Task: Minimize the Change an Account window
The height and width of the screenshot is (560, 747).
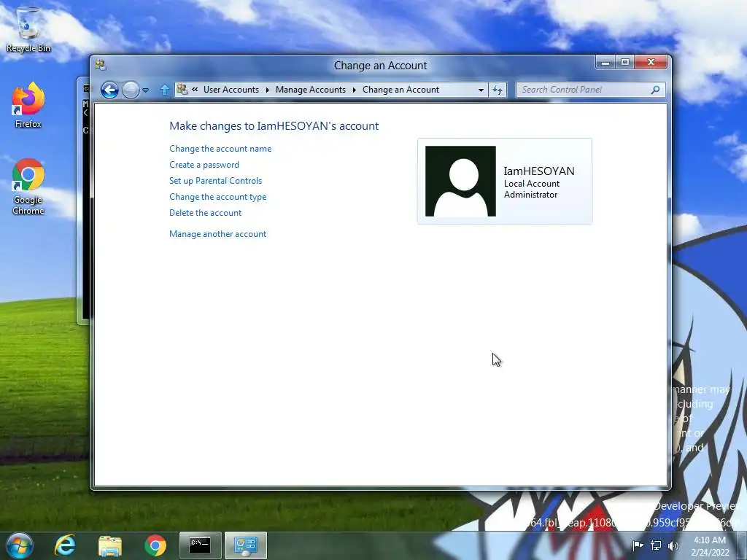Action: tap(605, 62)
